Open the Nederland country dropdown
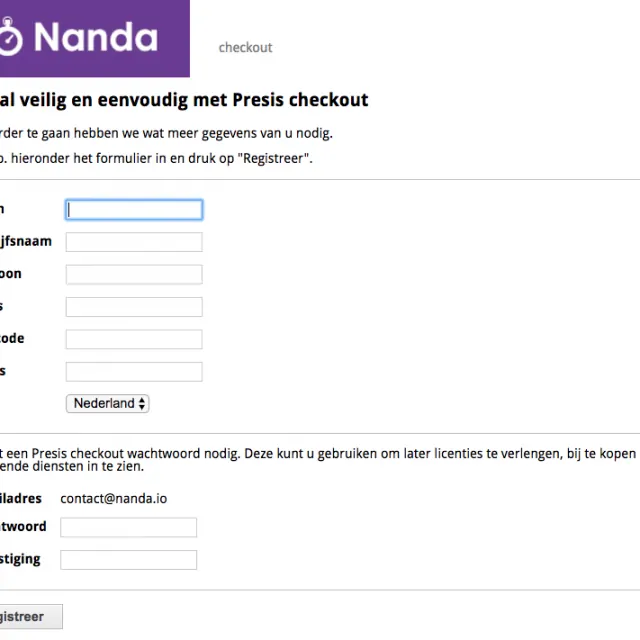The width and height of the screenshot is (640, 640). click(107, 404)
